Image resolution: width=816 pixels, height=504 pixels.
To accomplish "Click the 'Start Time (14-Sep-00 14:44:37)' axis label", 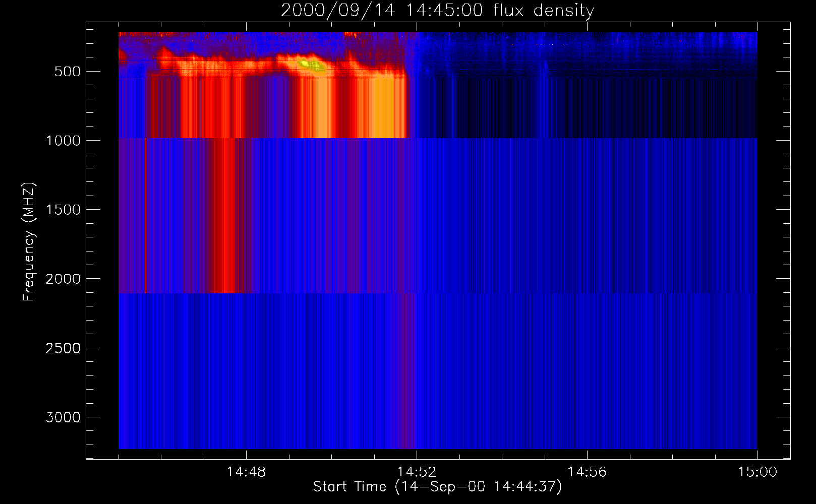I will (437, 487).
